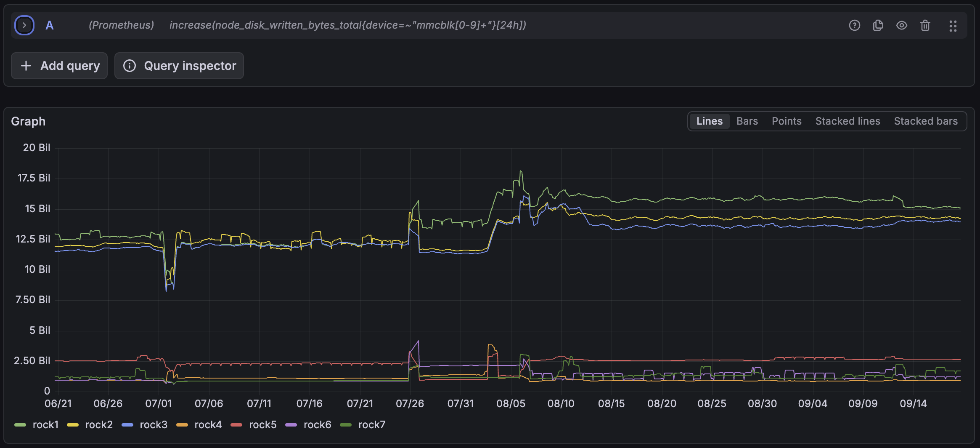Click the rock1 legend color swatch
This screenshot has width=980, height=448.
[20, 425]
